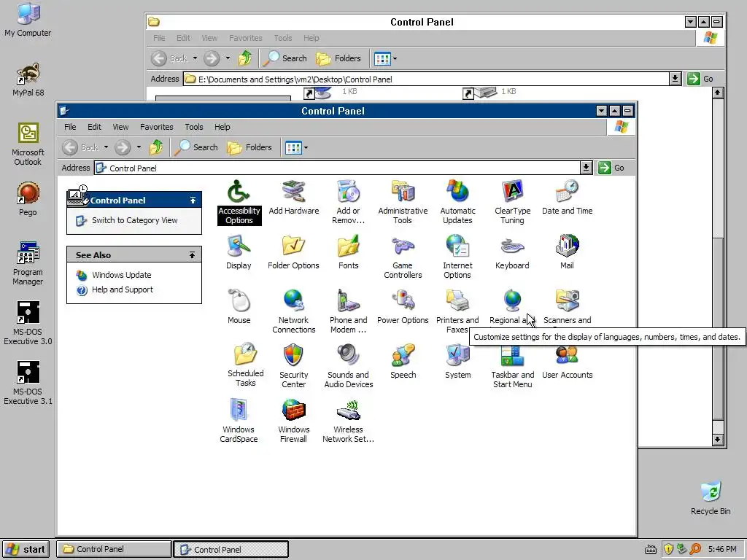The width and height of the screenshot is (747, 560).
Task: Open Date and Time icon
Action: tap(567, 197)
